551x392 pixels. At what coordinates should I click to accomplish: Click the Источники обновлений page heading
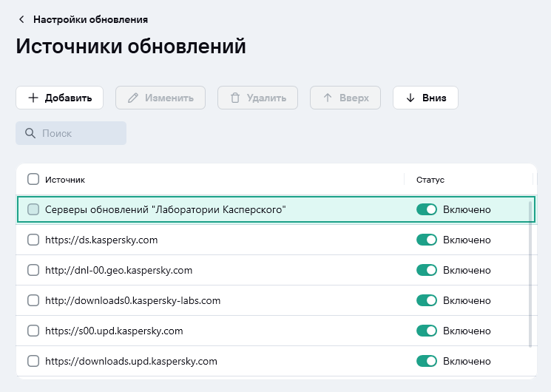pos(131,46)
